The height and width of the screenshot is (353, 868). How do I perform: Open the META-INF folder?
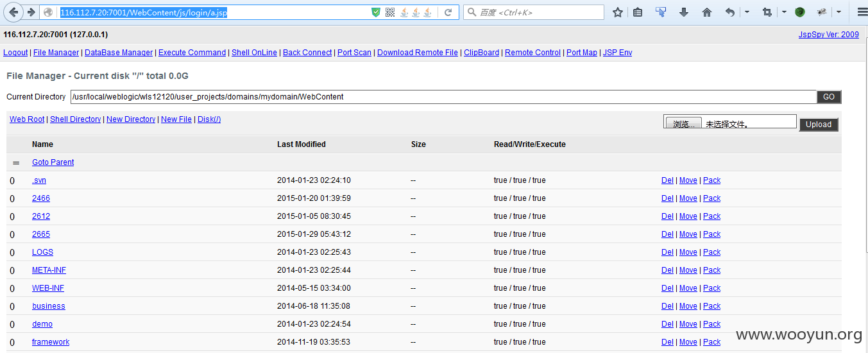coord(49,270)
